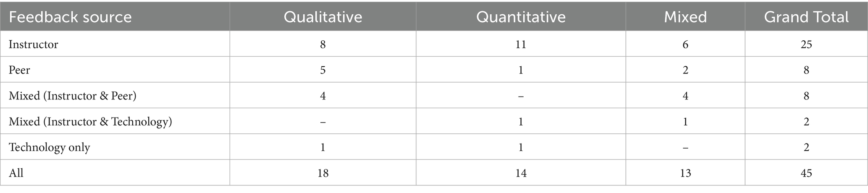Viewport: 868px width, 193px height.
Task: Click the Instructor Quantitative cell showing 11
Action: tap(521, 44)
